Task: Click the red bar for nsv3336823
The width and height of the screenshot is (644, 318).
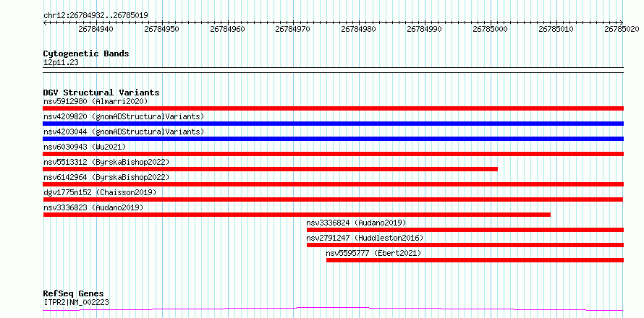Action: [297, 215]
